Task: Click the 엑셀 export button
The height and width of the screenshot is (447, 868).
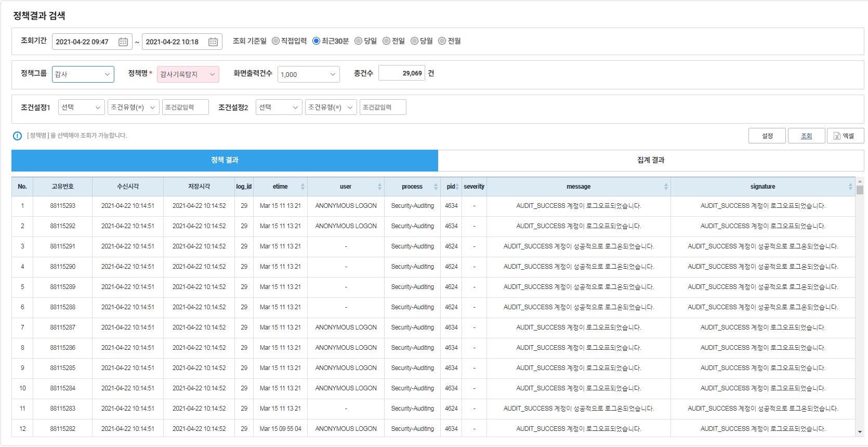Action: [x=846, y=136]
